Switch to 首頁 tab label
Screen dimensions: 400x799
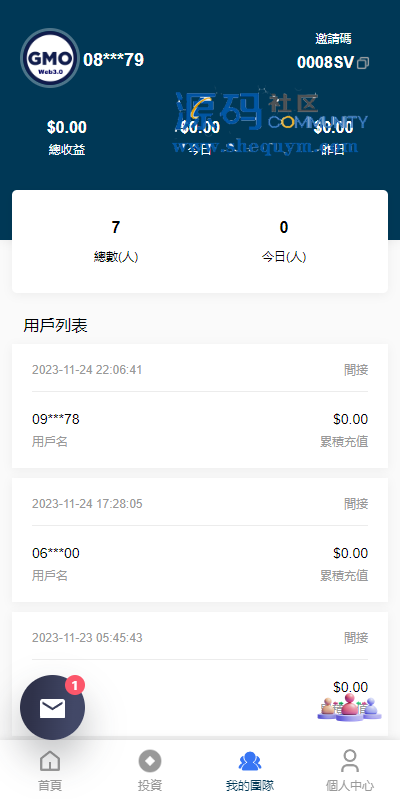point(50,785)
